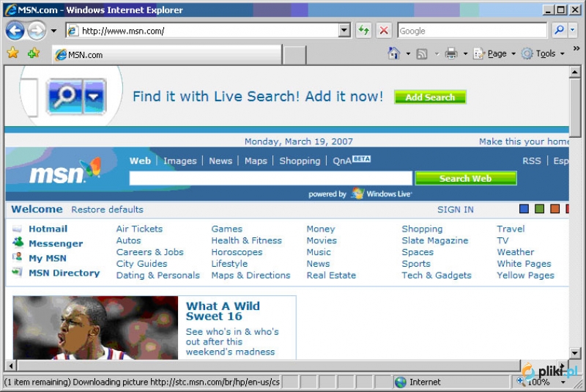Screen dimensions: 586x392
Task: Click the MSN Directory icon
Action: click(x=17, y=273)
